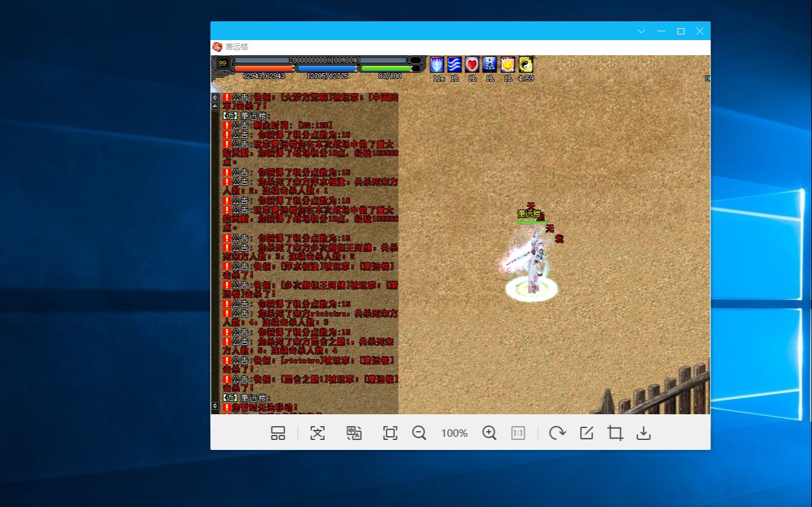Click the 100% zoom level text
Screen dimensions: 812x507
pyautogui.click(x=454, y=433)
